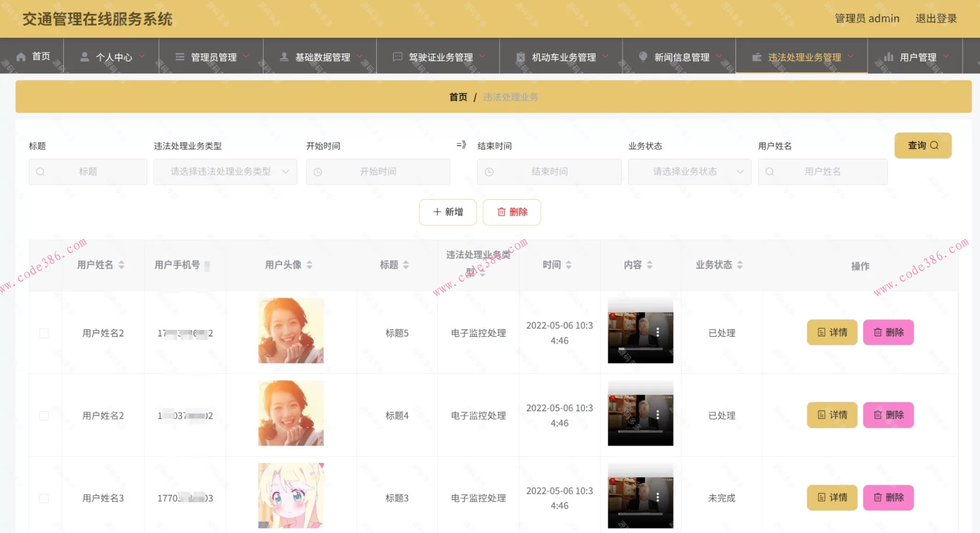Open the 违法处理业务类型 dropdown
Viewport: 980px width, 533px height.
tap(225, 172)
